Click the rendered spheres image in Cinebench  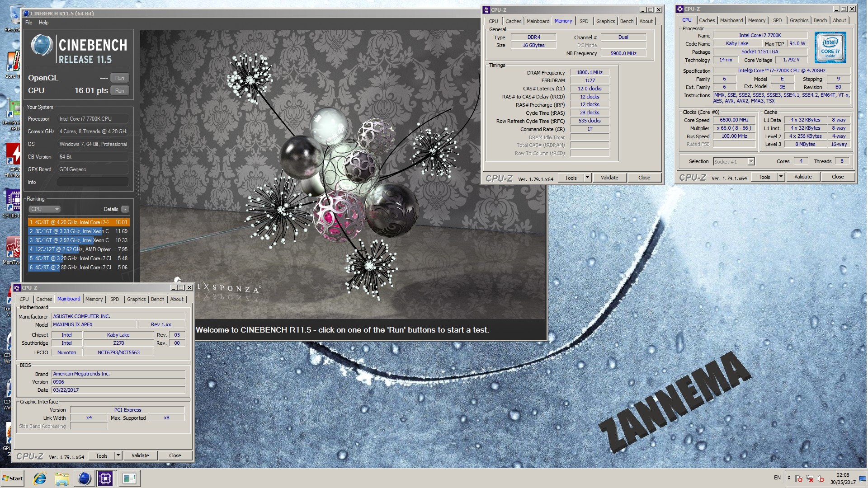(344, 174)
